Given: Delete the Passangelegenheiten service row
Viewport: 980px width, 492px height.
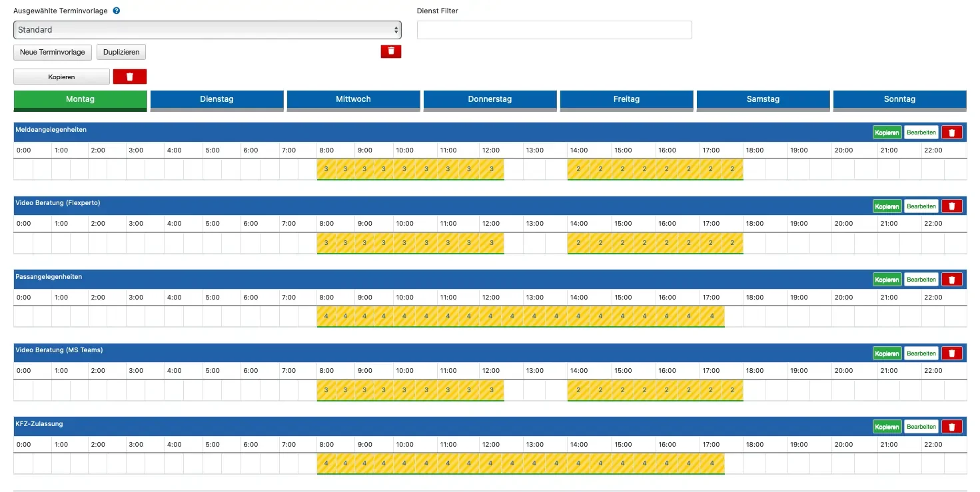Looking at the screenshot, I should [951, 280].
